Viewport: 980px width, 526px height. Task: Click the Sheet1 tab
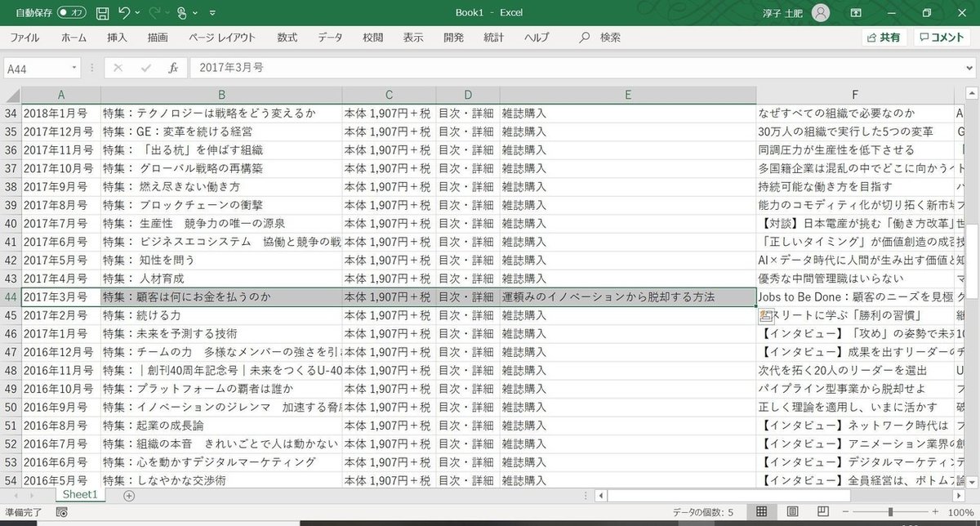coord(81,495)
